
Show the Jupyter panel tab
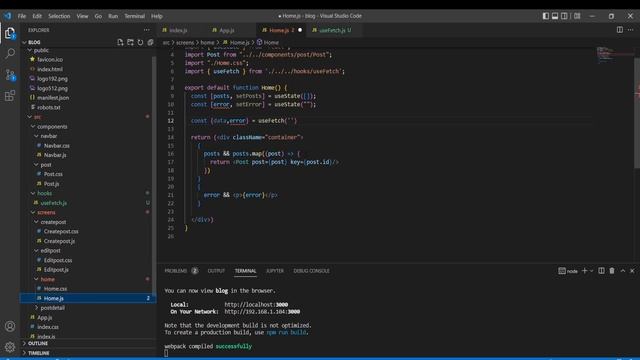pyautogui.click(x=275, y=271)
